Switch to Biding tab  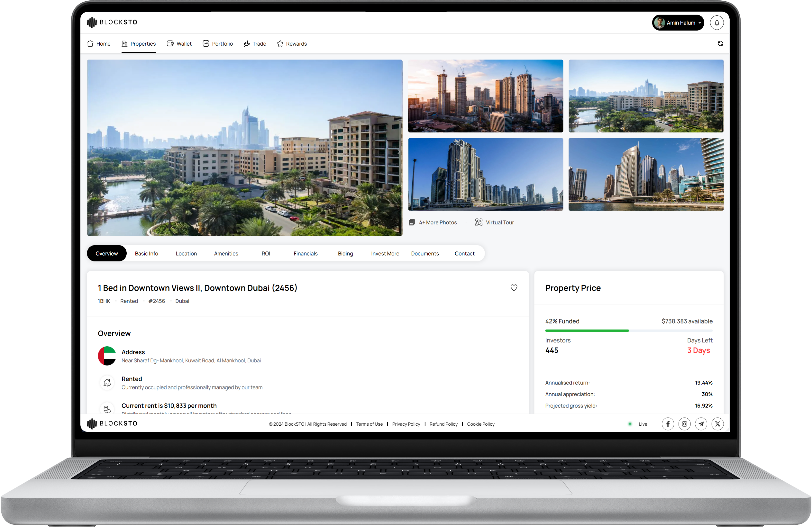[345, 253]
